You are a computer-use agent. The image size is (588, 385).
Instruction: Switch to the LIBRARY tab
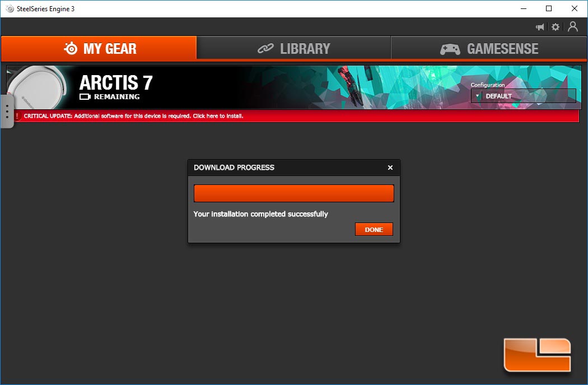pyautogui.click(x=293, y=48)
